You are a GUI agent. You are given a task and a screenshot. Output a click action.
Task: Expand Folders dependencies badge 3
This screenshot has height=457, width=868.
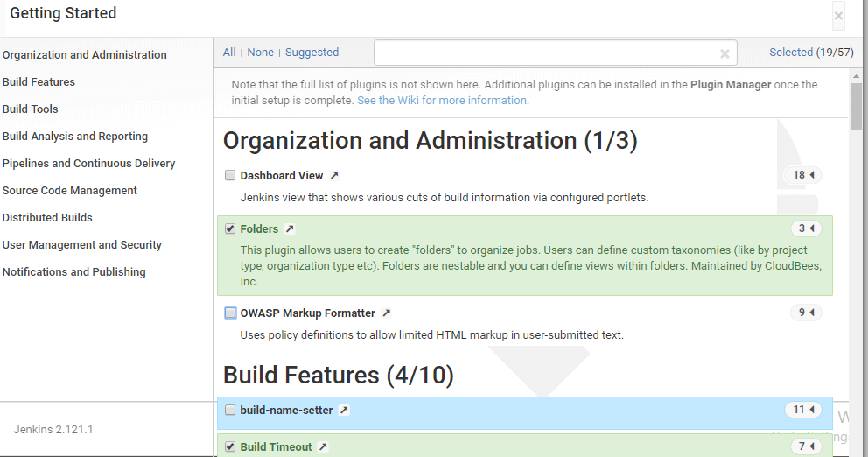[x=805, y=229]
